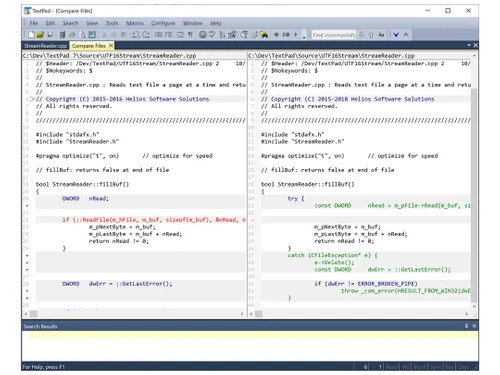Jump to the next difference arrow
500x375 pixels.
pyautogui.click(x=396, y=35)
